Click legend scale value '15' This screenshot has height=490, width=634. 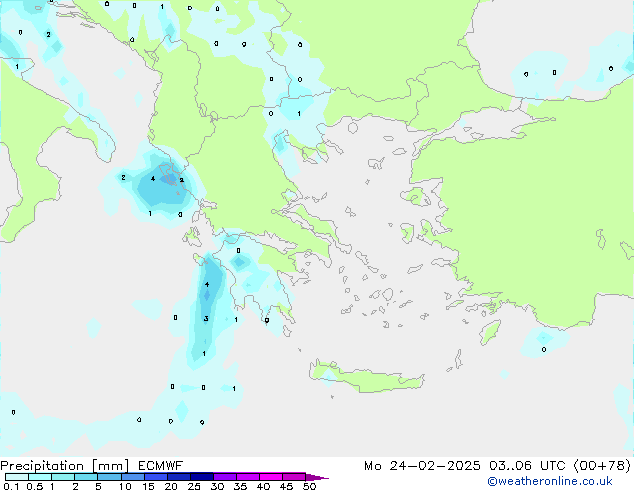148,486
